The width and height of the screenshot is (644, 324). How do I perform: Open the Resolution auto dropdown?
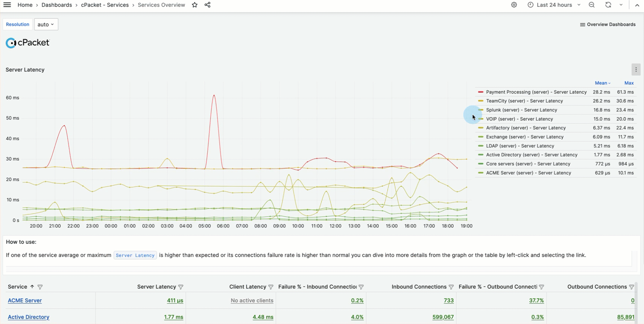46,24
